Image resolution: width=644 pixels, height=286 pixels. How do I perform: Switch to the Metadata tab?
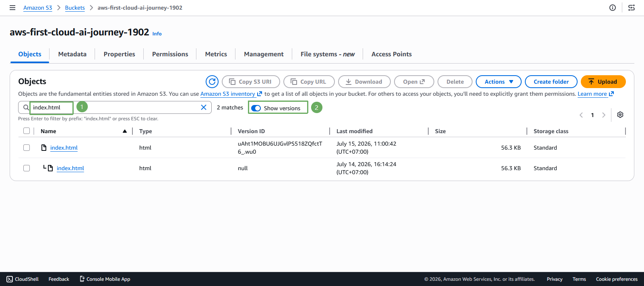(72, 54)
